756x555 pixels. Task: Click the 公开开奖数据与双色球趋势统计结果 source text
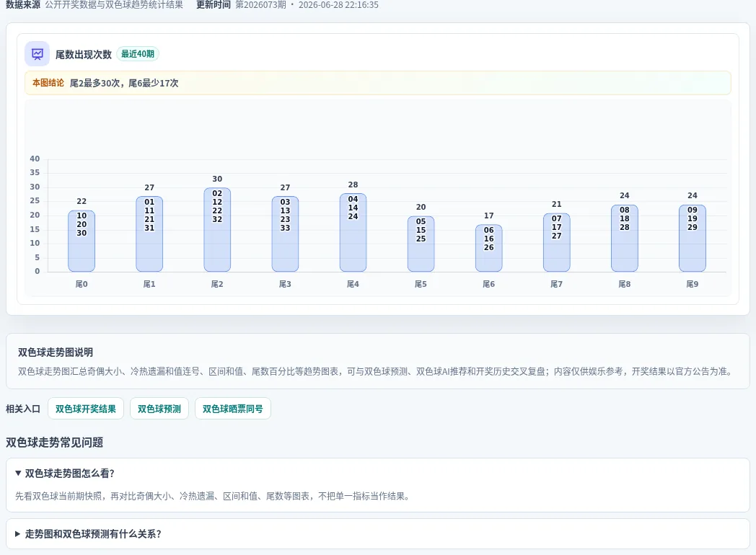(114, 5)
